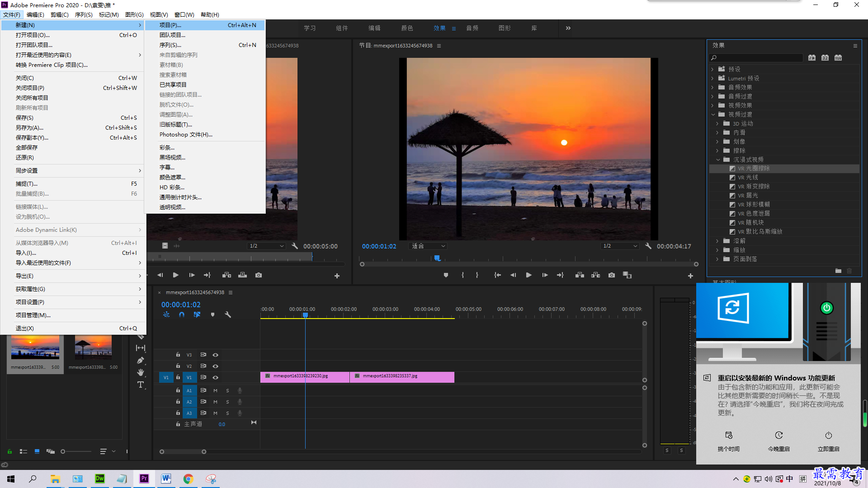Toggle sync lock on A3 track

tap(203, 413)
